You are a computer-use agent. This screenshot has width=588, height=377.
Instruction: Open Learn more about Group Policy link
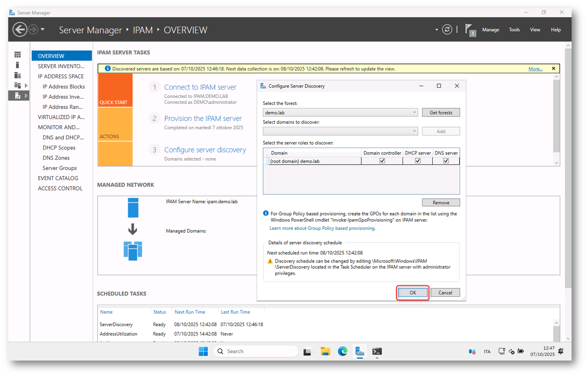click(x=322, y=228)
